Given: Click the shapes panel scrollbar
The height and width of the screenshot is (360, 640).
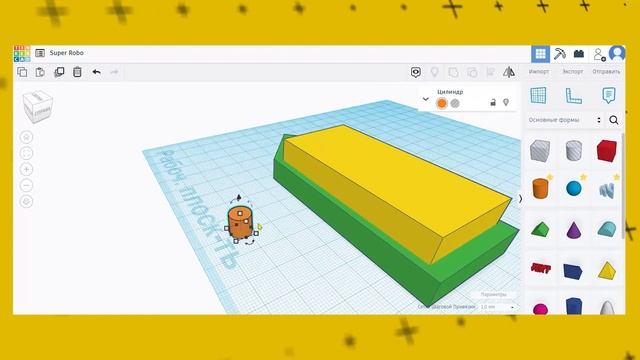Looking at the screenshot, I should pyautogui.click(x=623, y=186).
